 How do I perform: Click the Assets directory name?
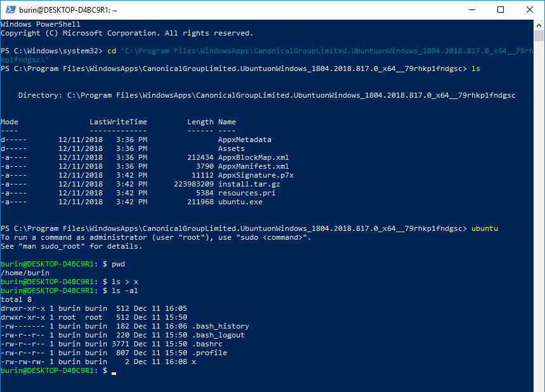(x=231, y=148)
